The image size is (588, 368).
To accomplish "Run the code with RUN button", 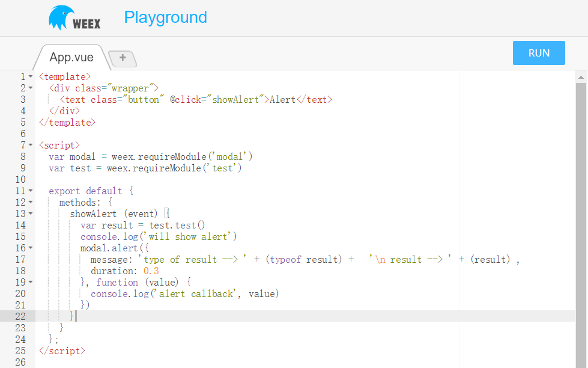I will [539, 53].
